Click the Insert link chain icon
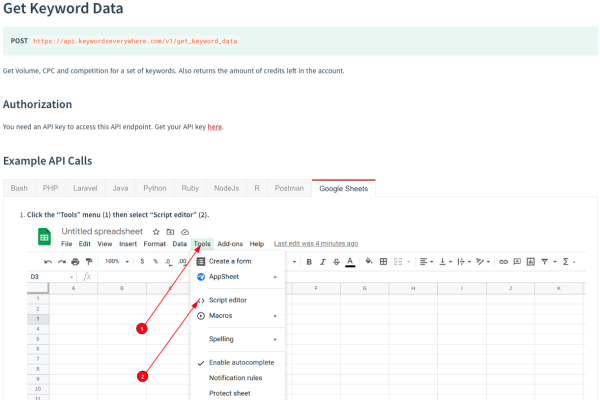The width and height of the screenshot is (600, 400). [x=504, y=262]
